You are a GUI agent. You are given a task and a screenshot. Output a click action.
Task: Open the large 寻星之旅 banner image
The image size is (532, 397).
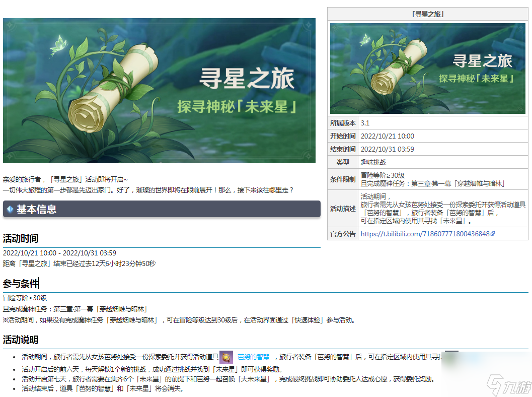click(x=159, y=91)
